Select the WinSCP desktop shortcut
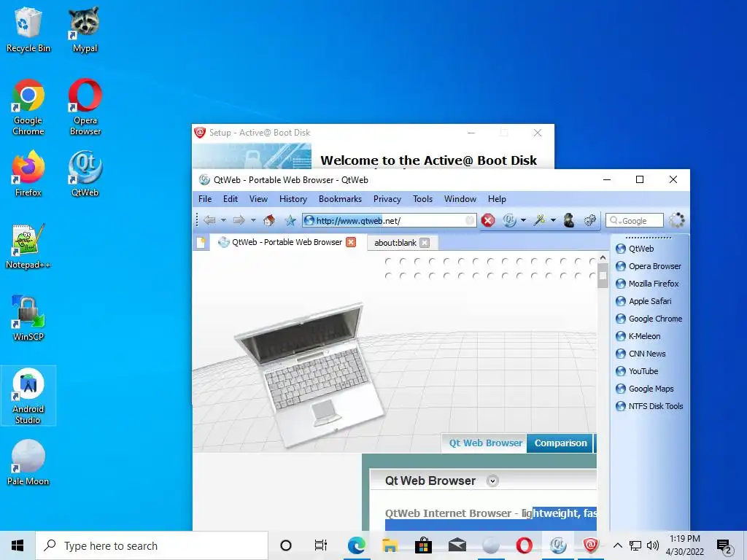This screenshot has height=560, width=747. 28,318
